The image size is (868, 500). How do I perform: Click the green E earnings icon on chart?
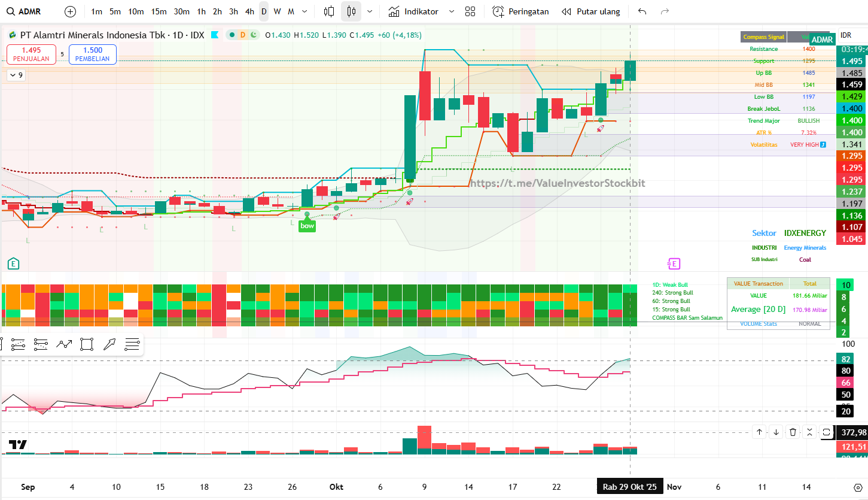tap(13, 263)
